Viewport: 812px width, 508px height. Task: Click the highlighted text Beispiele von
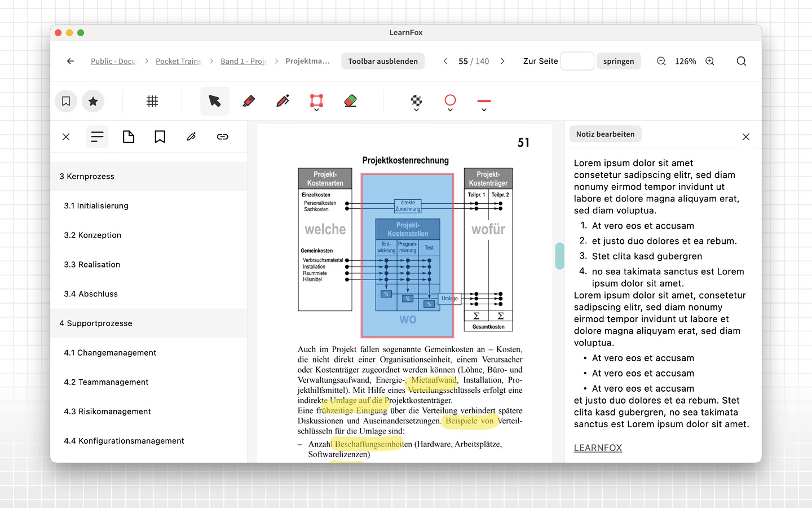469,421
